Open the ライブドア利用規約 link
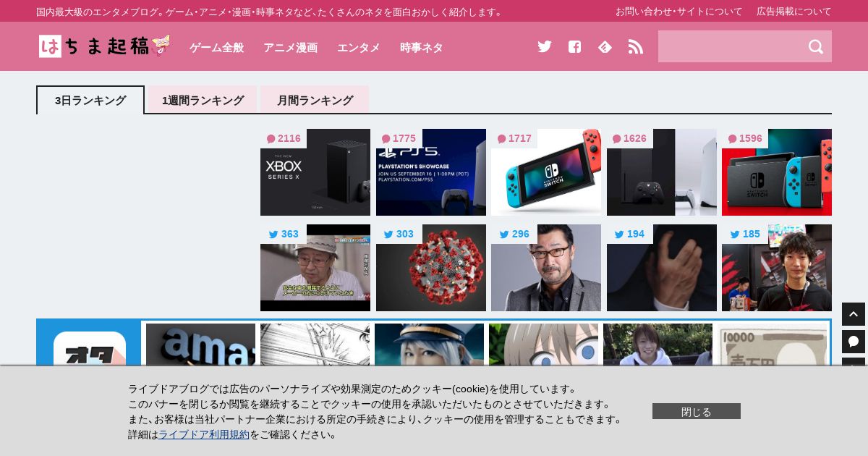The width and height of the screenshot is (868, 456). (204, 434)
